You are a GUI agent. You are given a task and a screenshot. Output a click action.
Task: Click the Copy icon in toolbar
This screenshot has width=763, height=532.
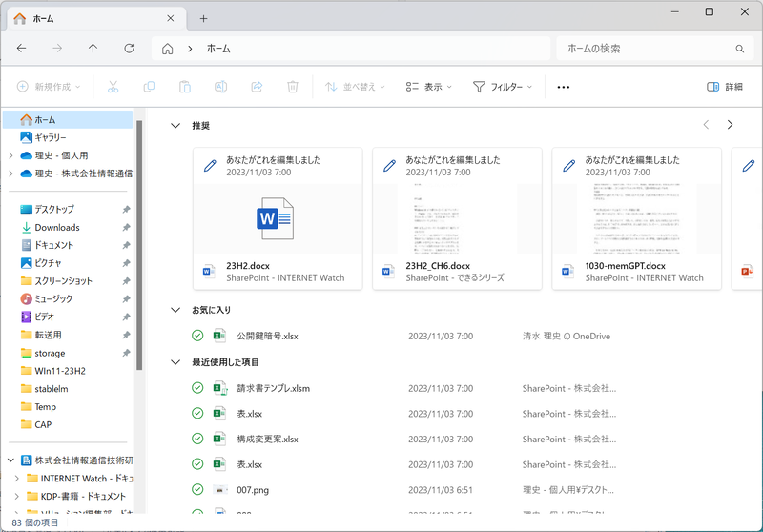point(149,87)
